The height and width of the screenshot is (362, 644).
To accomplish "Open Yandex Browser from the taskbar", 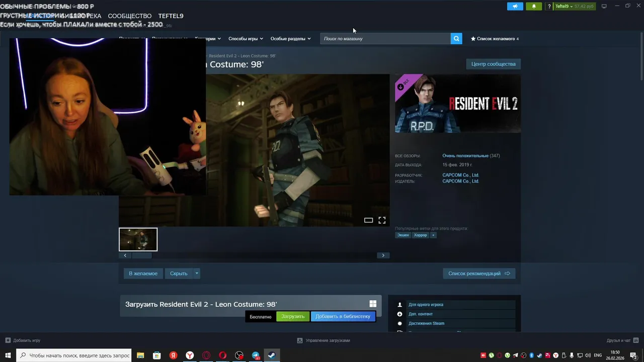I will (x=190, y=355).
